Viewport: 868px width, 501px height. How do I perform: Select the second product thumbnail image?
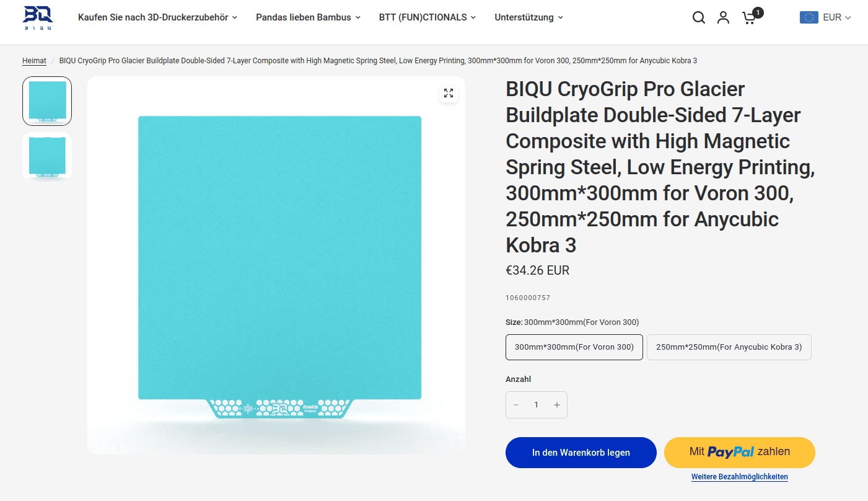click(x=47, y=156)
